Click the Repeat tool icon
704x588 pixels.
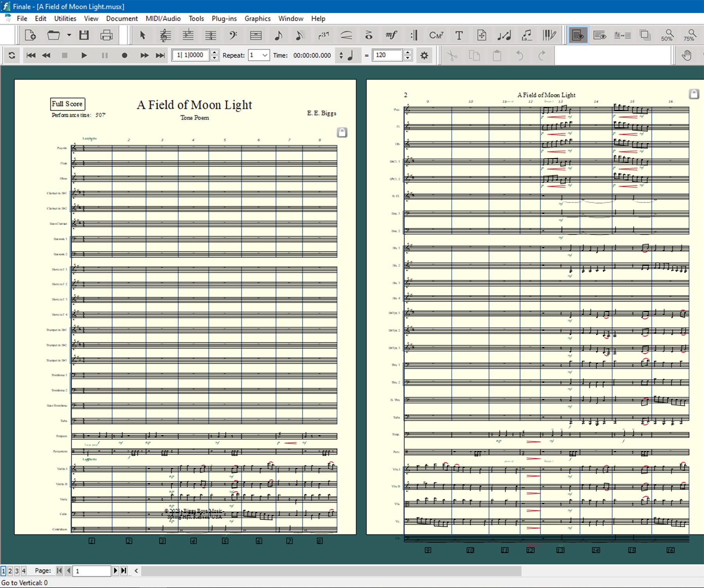(x=414, y=36)
